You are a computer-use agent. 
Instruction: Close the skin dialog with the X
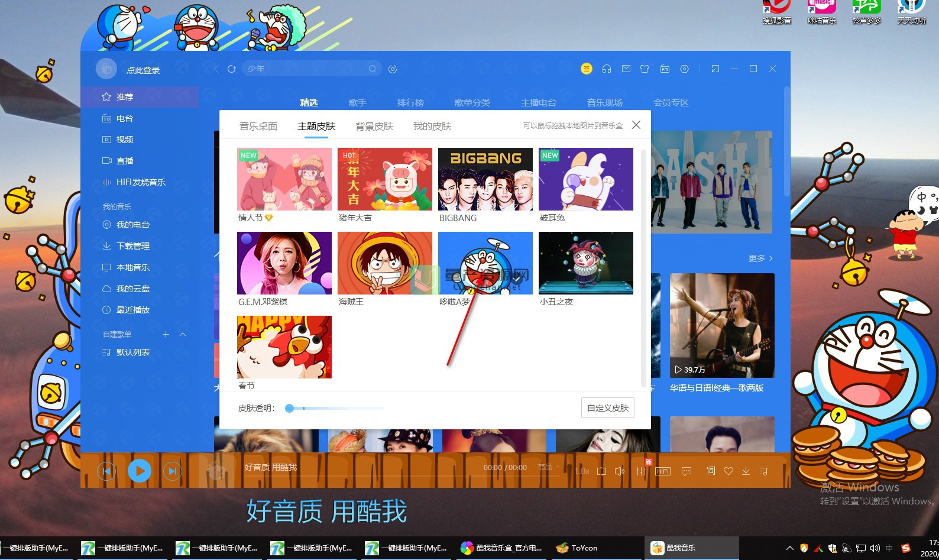pos(636,125)
